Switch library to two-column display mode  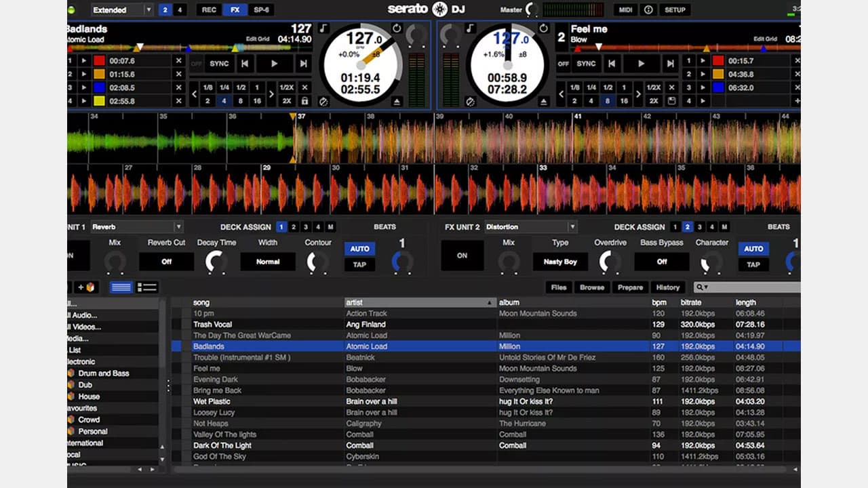(147, 287)
